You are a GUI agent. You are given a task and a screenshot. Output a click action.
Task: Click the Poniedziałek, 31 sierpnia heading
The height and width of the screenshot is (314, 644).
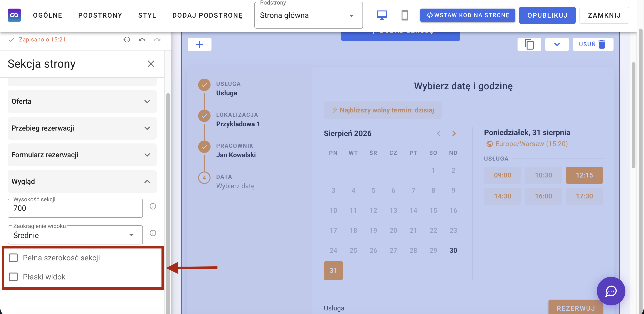click(x=527, y=132)
